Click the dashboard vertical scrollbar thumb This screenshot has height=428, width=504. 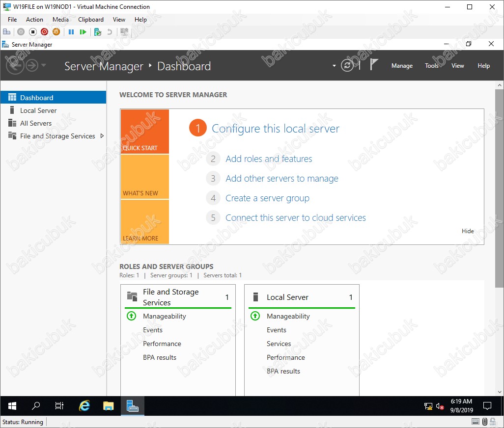(x=499, y=188)
